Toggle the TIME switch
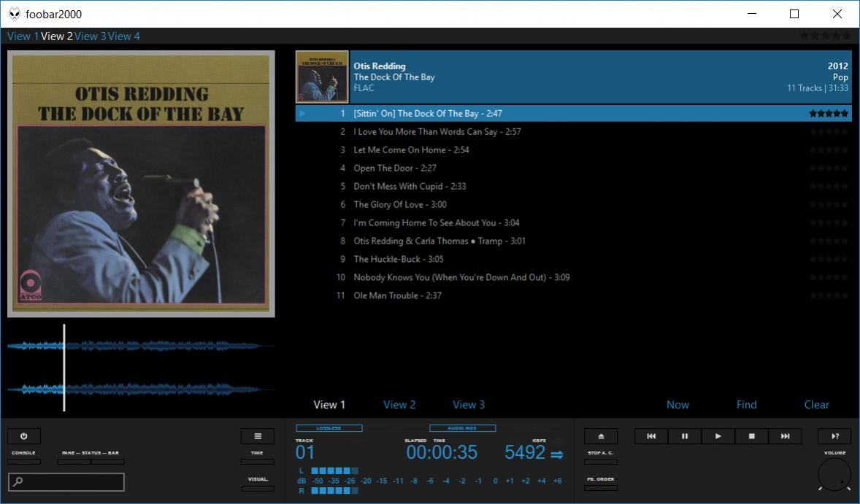860x504 pixels. (257, 462)
